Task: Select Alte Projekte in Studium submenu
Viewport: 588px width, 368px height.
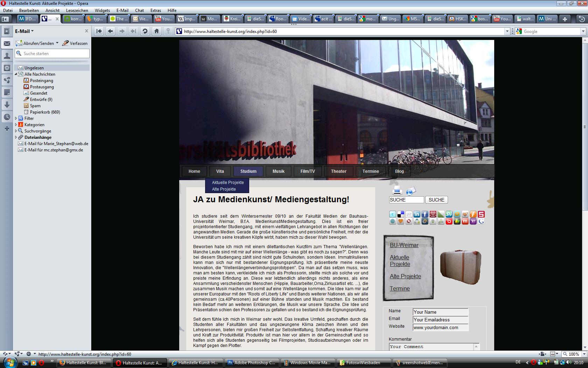Action: (224, 189)
